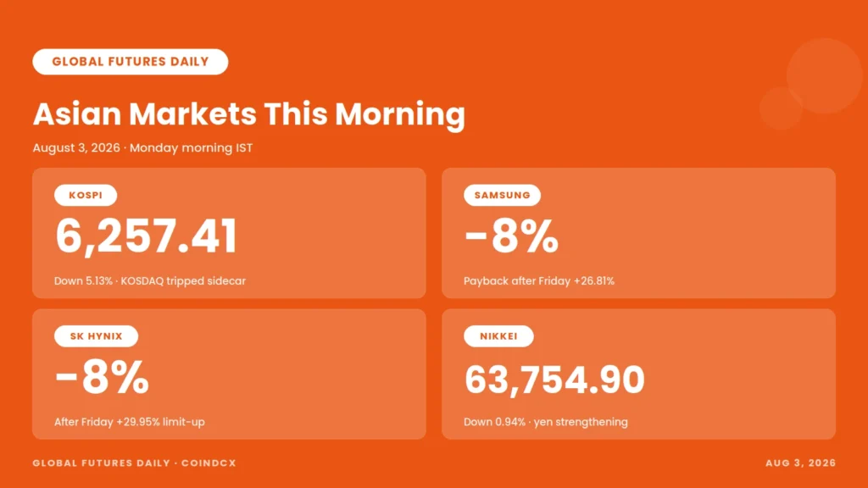The height and width of the screenshot is (488, 868).
Task: Click empty area of the Samsung card
Action: (720, 232)
